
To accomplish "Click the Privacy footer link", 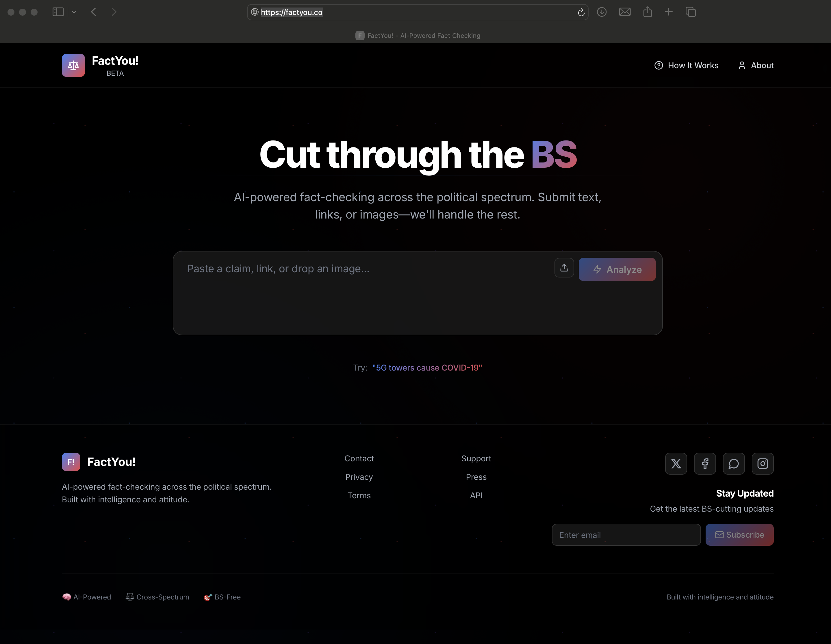I will click(x=359, y=477).
